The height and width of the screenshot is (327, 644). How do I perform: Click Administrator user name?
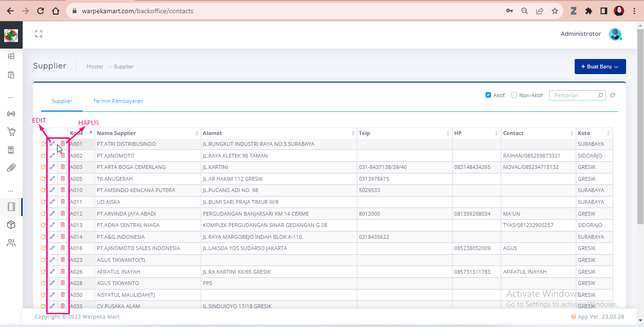coord(581,34)
